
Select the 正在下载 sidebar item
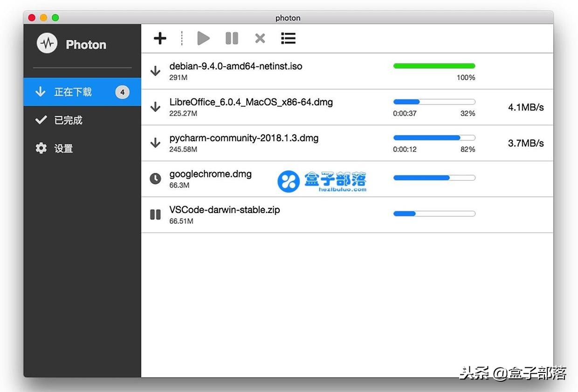coord(82,92)
